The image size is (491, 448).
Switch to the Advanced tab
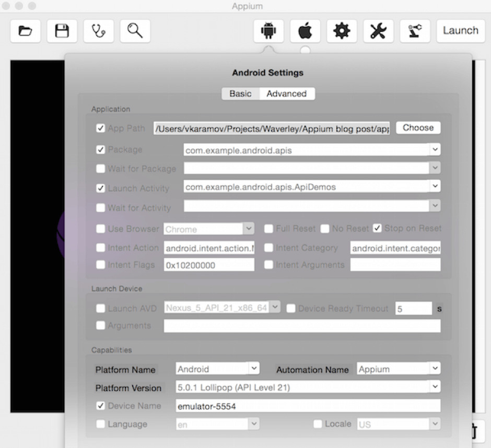tap(287, 93)
